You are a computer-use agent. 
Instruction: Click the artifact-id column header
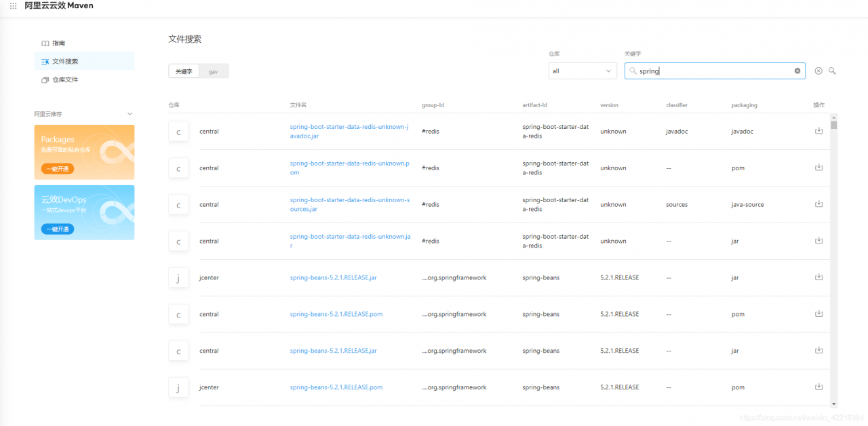[x=534, y=105]
